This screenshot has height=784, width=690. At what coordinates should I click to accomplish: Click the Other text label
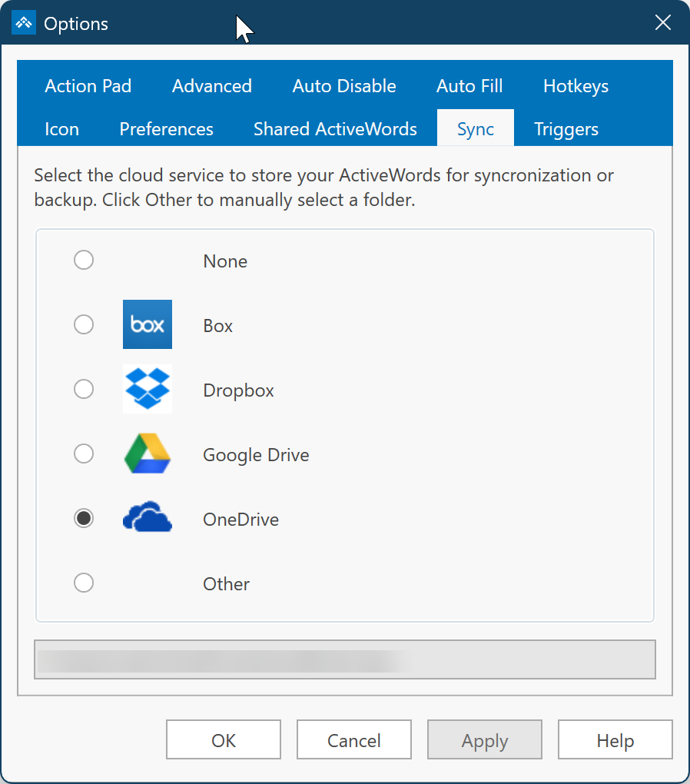226,584
